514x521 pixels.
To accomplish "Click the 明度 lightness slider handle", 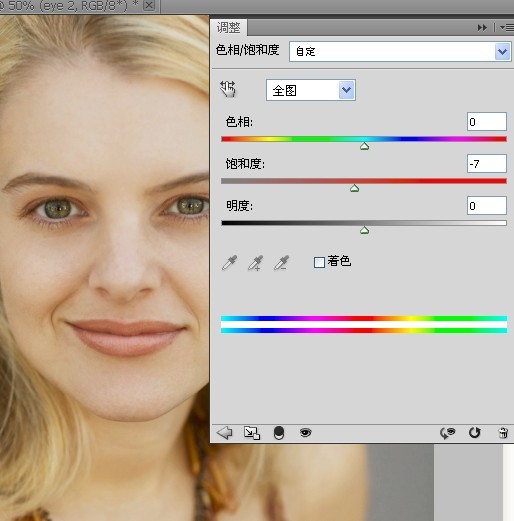I will 364,230.
